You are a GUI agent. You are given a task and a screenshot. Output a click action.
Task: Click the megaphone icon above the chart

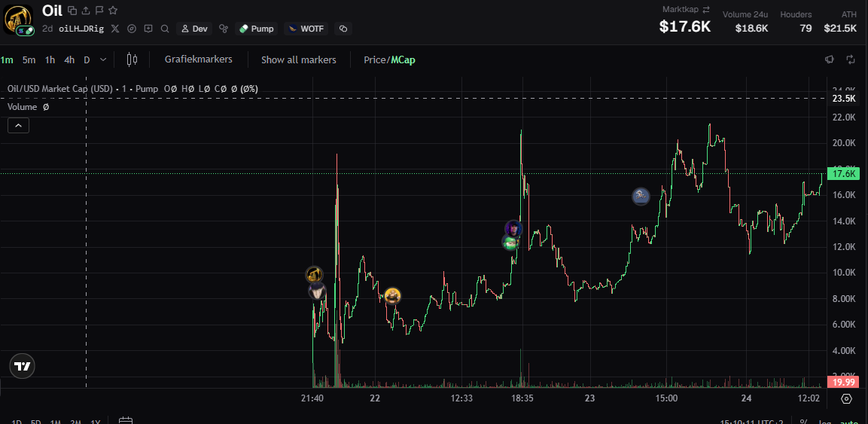(x=830, y=59)
